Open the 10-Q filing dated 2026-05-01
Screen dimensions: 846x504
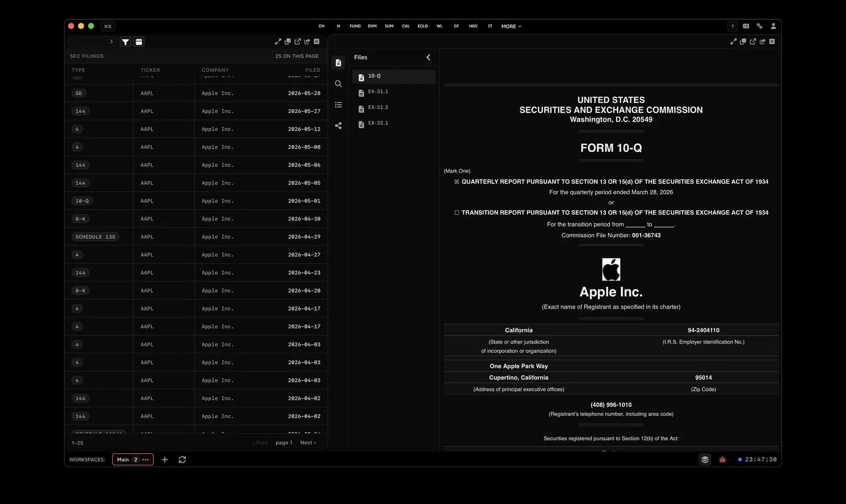click(x=196, y=201)
